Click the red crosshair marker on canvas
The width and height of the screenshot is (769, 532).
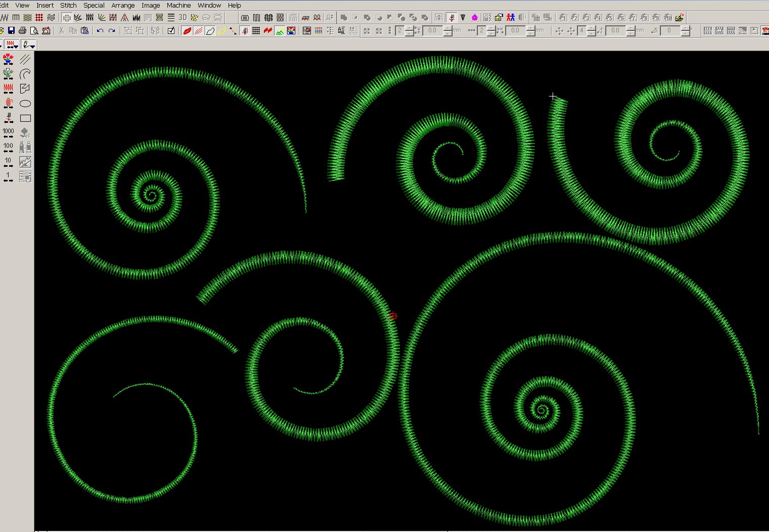(393, 316)
